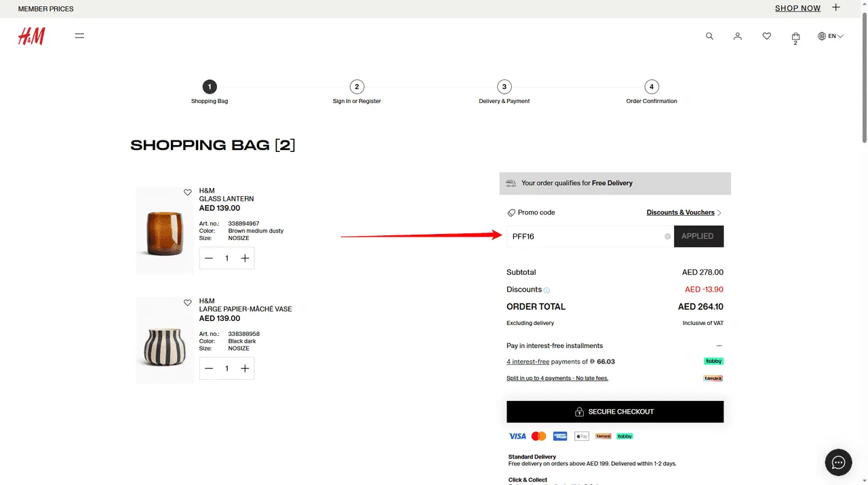The height and width of the screenshot is (485, 868).
Task: Click the Apple Pay payment icon
Action: click(582, 436)
